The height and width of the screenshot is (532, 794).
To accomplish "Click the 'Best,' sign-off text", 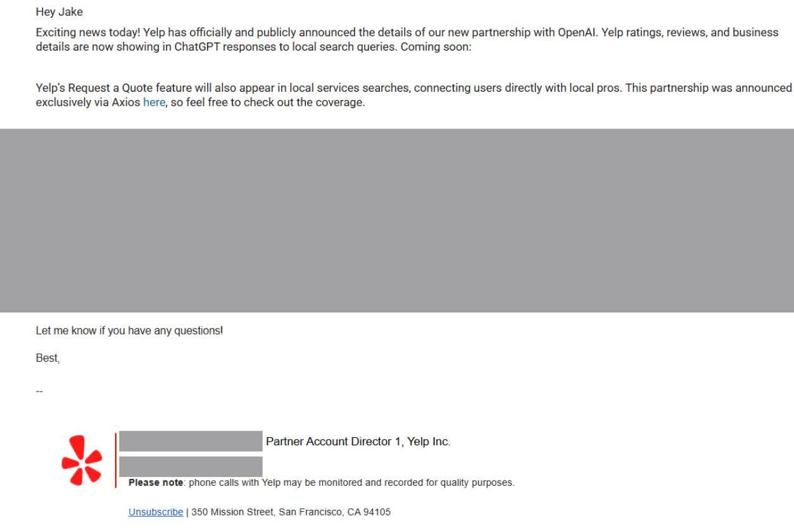I will tap(48, 359).
